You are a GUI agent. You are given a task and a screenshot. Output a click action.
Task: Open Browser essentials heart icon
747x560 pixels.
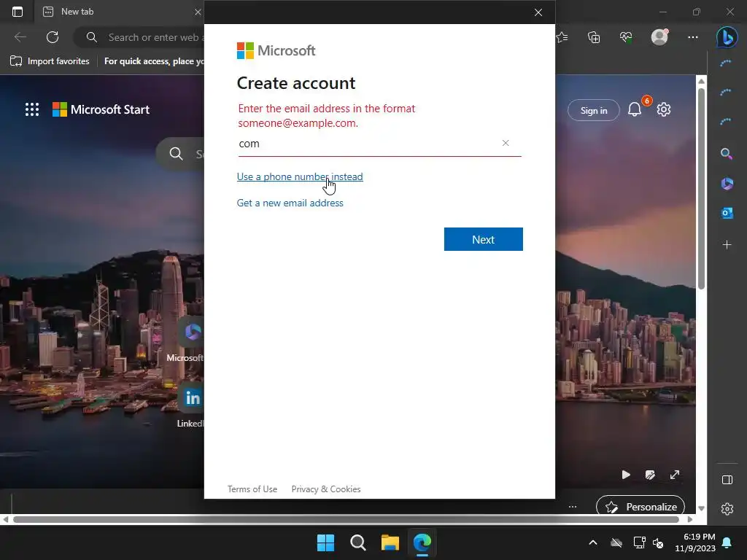(626, 37)
